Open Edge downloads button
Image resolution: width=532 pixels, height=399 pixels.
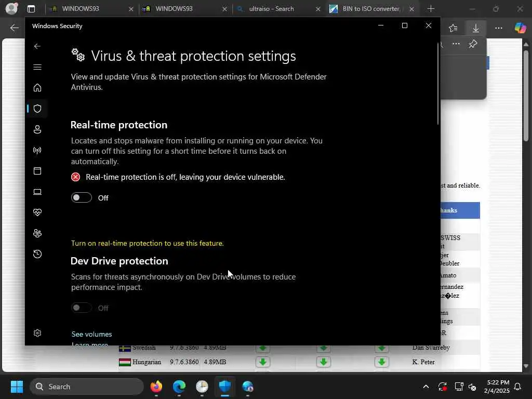(x=476, y=28)
